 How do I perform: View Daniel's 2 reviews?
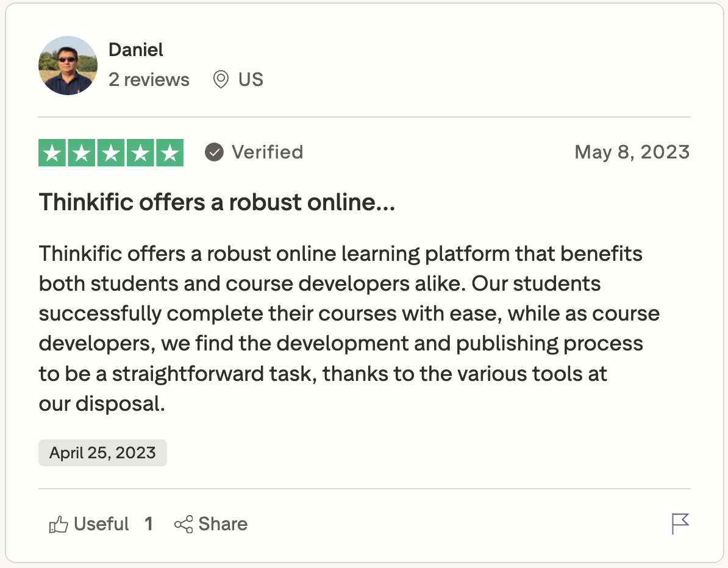point(149,79)
